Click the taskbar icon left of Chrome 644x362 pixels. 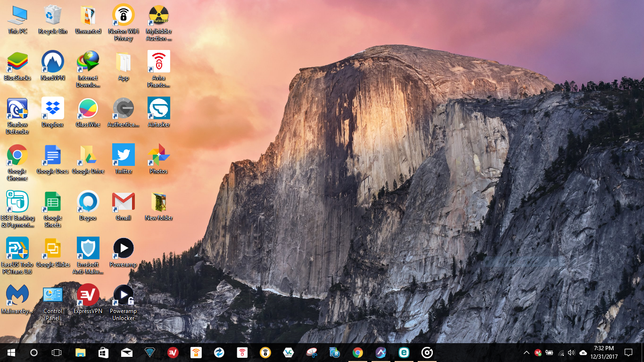click(335, 353)
